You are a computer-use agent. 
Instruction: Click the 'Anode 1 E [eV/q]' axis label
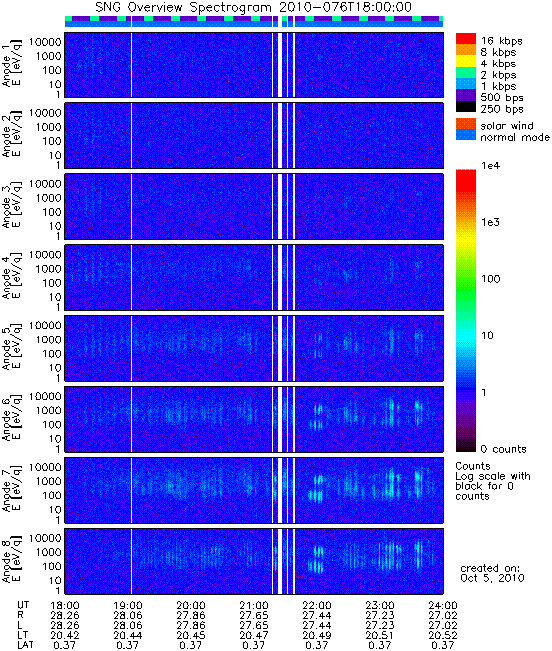pos(11,65)
